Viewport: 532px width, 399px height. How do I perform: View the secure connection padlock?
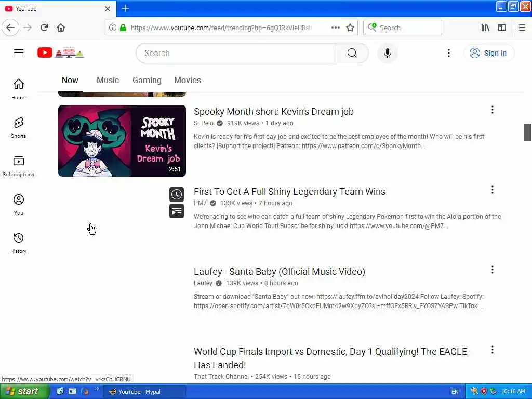pos(123,28)
